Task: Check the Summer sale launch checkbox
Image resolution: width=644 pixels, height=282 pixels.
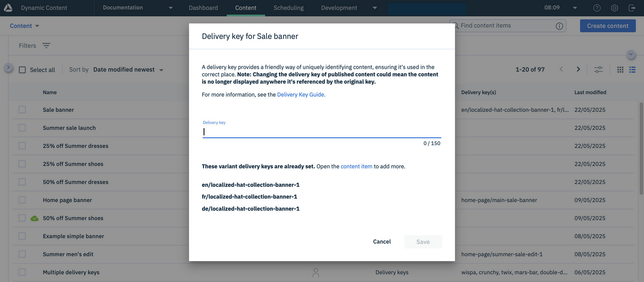Action: (22, 128)
